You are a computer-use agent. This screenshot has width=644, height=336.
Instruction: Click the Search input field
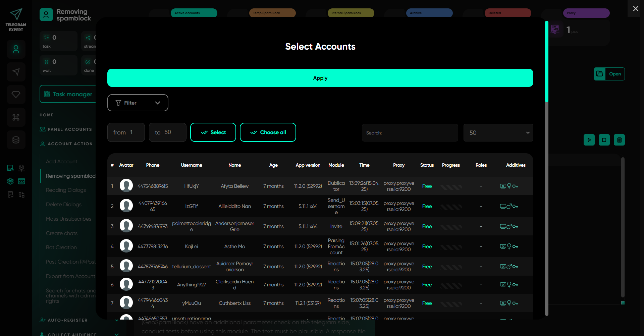click(410, 133)
